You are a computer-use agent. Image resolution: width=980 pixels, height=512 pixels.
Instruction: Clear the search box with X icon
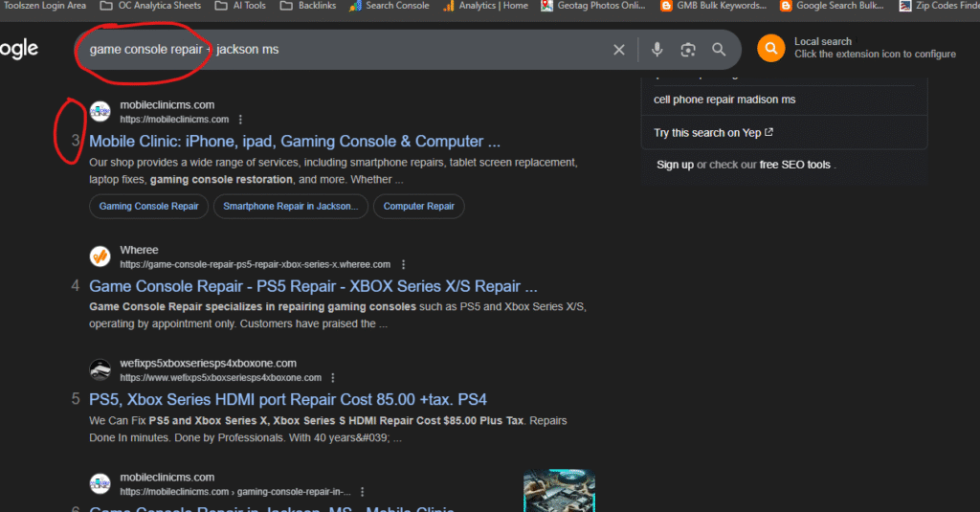click(x=619, y=50)
